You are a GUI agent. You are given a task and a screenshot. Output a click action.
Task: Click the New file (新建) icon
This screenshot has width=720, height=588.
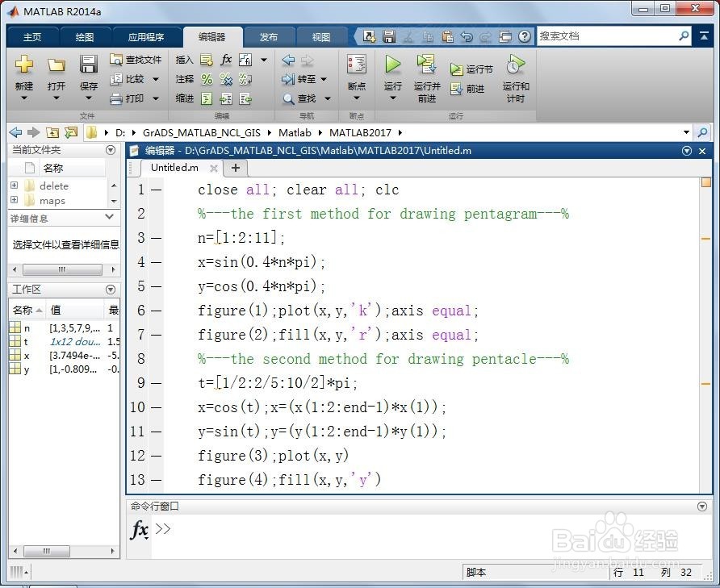(x=24, y=65)
